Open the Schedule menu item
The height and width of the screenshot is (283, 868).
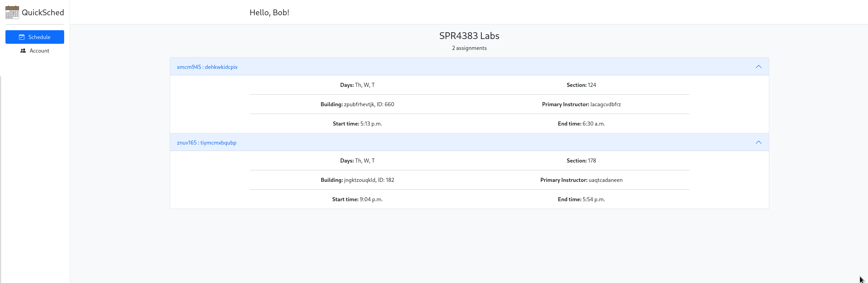[x=35, y=37]
